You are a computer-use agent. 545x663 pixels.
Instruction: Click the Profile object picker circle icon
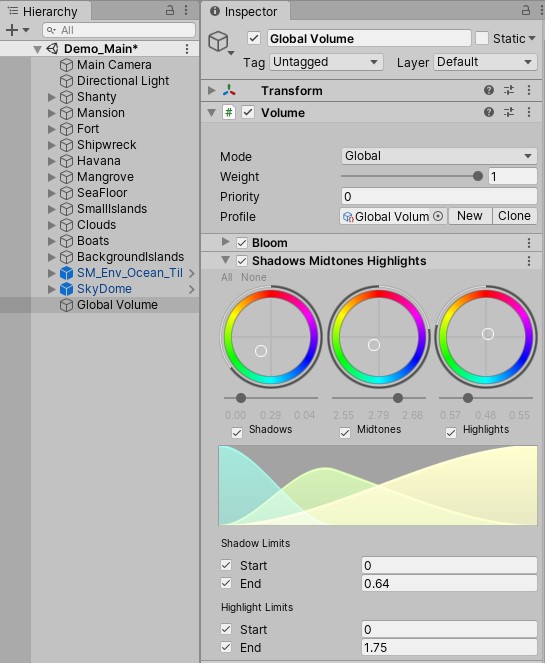(x=438, y=216)
